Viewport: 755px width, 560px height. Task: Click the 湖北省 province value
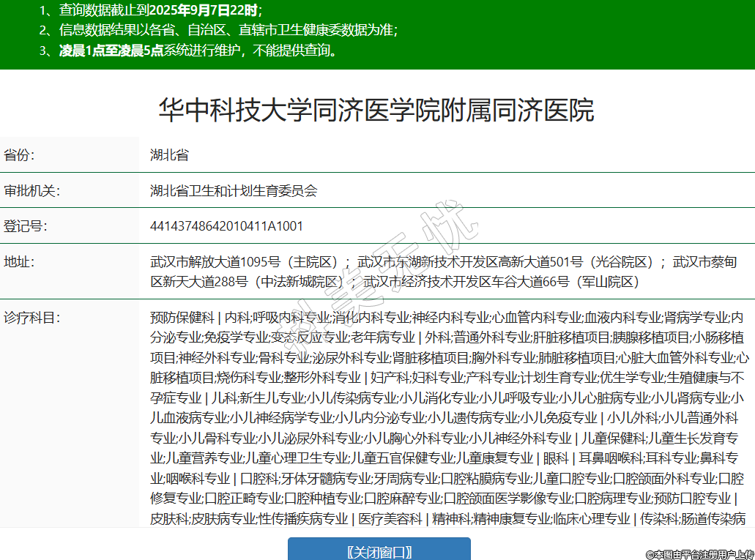(169, 155)
